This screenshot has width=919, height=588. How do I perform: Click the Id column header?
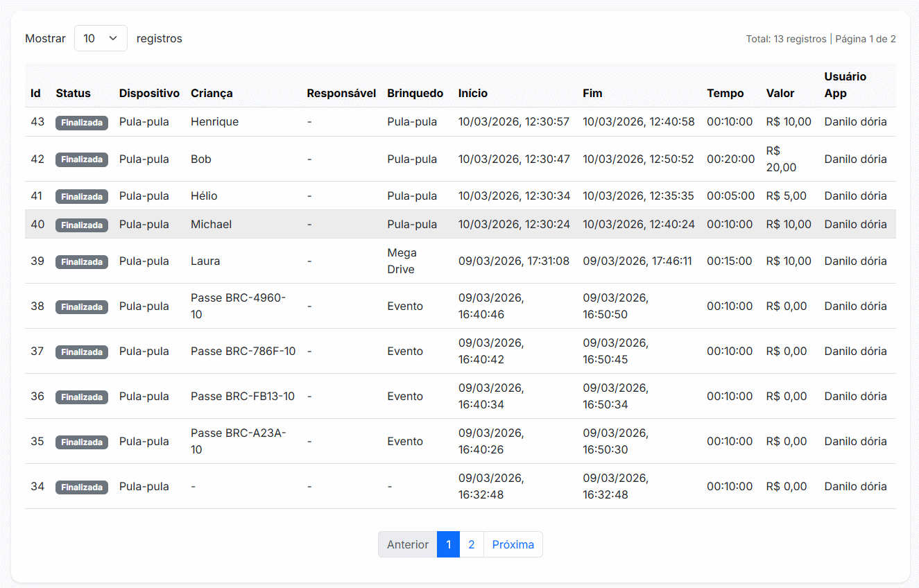[x=35, y=93]
